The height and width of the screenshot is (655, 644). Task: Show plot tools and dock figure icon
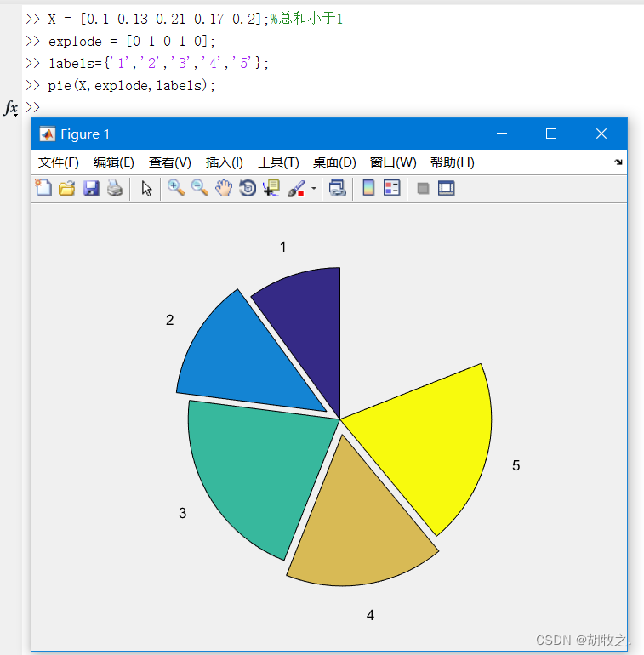click(447, 188)
